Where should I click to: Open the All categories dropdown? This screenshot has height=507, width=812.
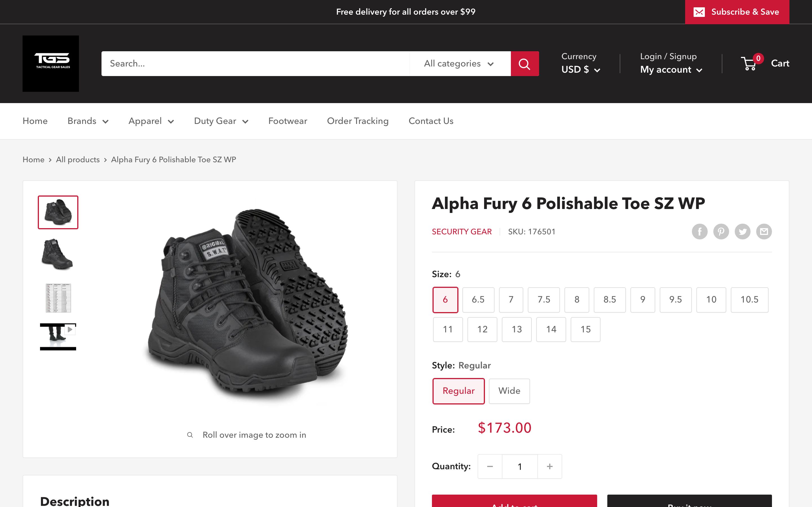(x=459, y=64)
